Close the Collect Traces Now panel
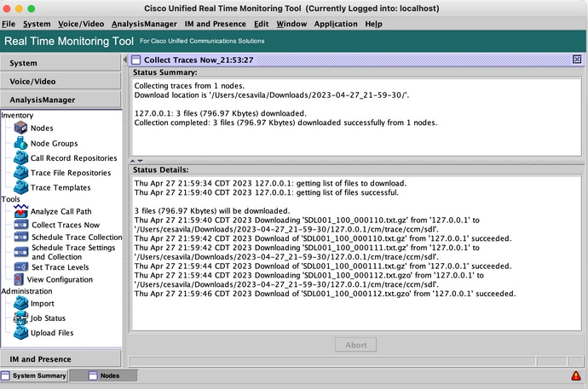The height and width of the screenshot is (389, 588). click(577, 59)
